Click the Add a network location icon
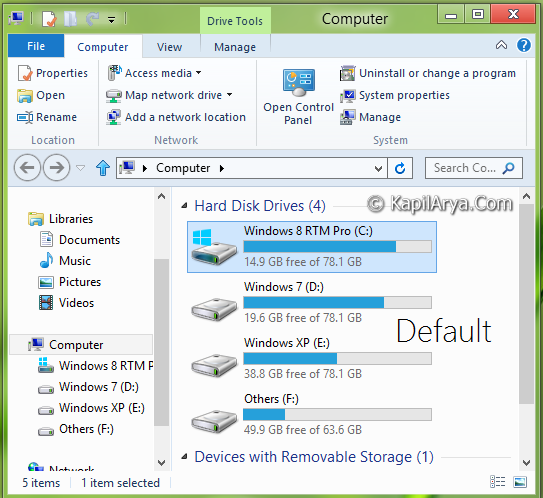The image size is (543, 498). click(113, 117)
